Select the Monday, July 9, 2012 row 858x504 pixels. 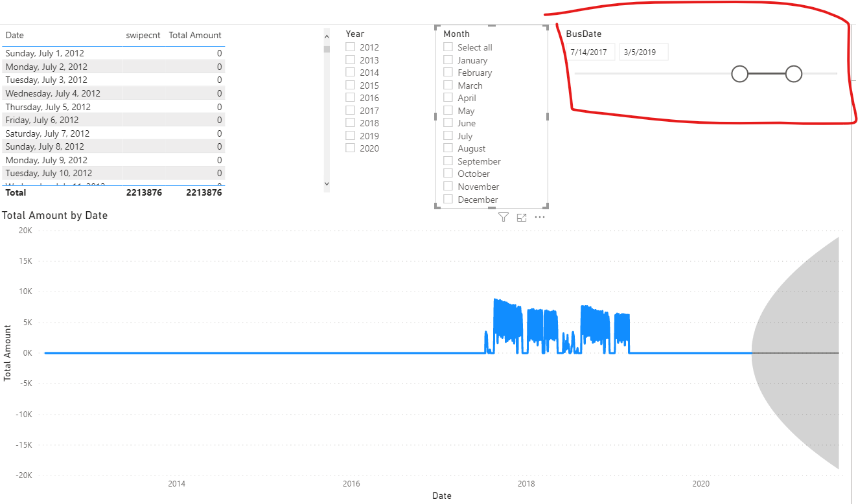click(x=114, y=160)
